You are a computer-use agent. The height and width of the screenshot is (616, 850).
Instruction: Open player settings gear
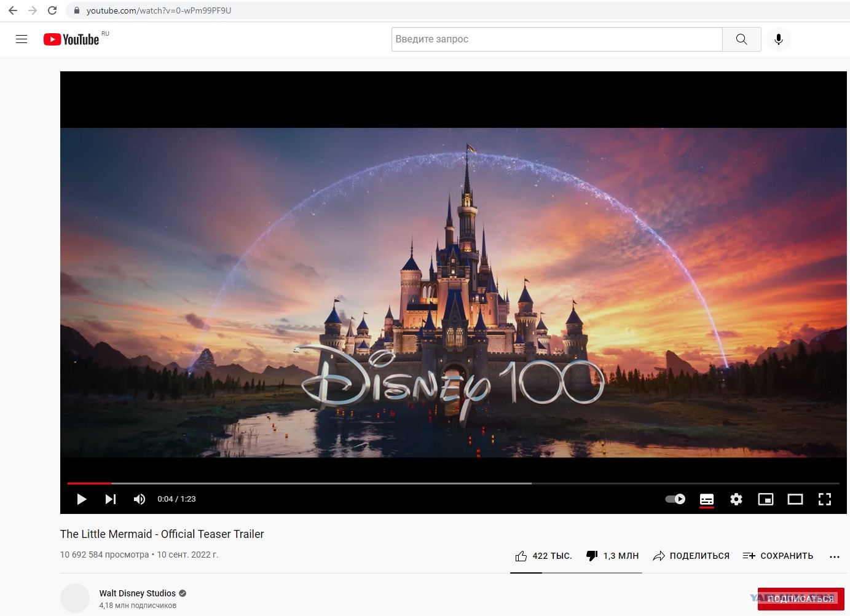[x=736, y=499]
